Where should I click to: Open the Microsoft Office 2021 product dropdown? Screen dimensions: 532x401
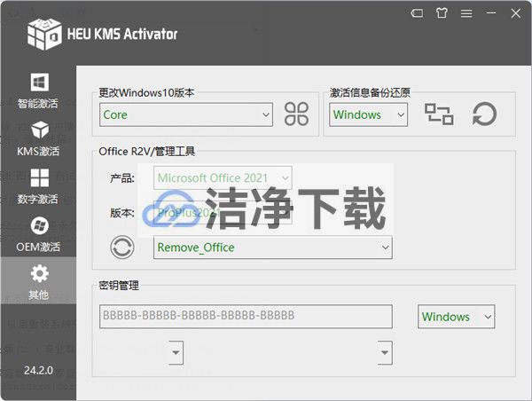(223, 177)
